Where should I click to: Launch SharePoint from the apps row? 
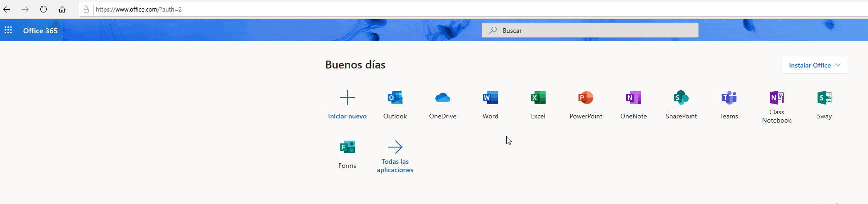click(681, 98)
